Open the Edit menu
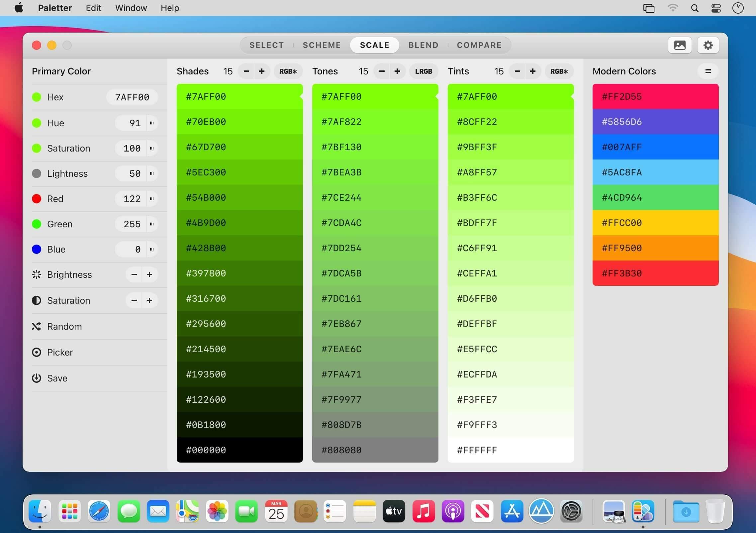This screenshot has height=533, width=756. 93,8
